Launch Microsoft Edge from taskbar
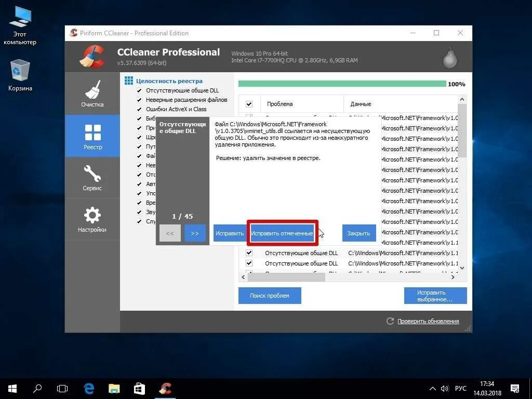The width and height of the screenshot is (532, 399). 89,389
